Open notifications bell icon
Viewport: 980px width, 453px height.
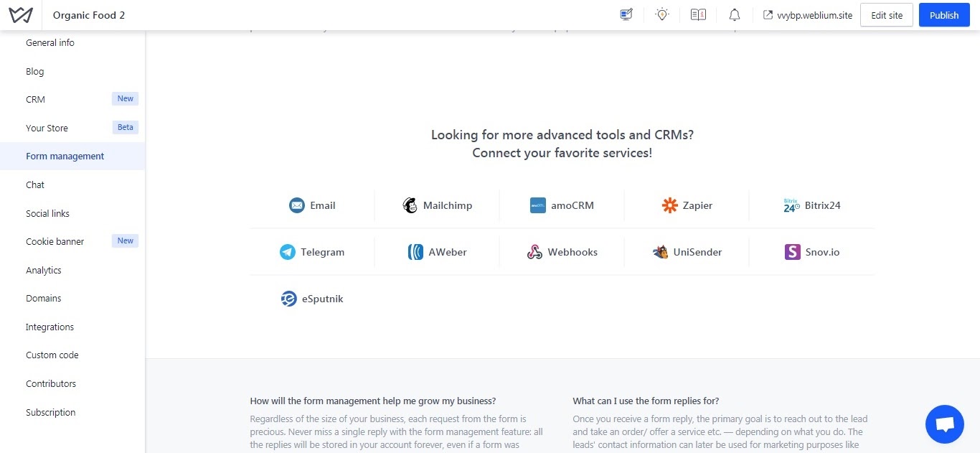[x=735, y=14]
